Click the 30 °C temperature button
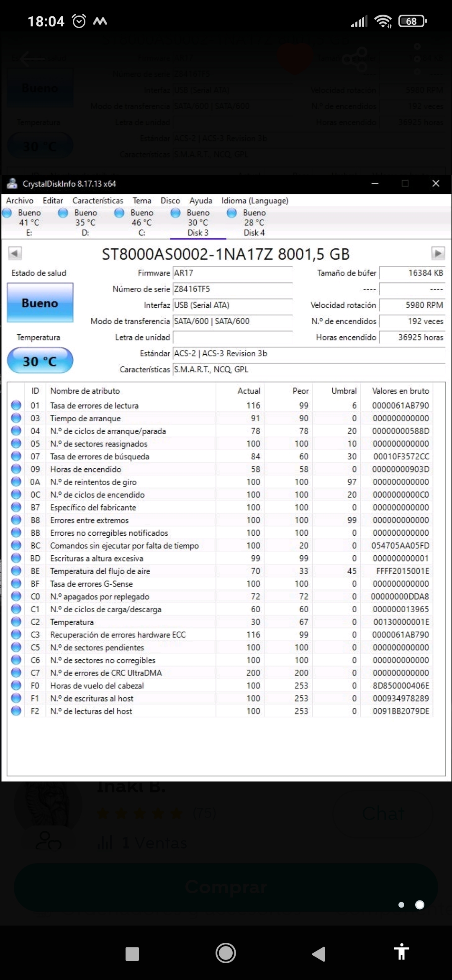 [x=40, y=361]
